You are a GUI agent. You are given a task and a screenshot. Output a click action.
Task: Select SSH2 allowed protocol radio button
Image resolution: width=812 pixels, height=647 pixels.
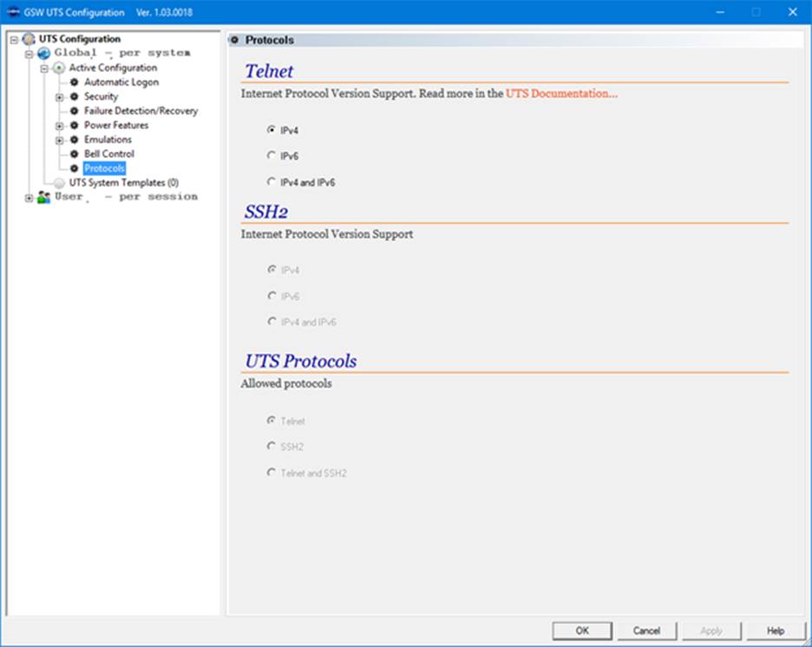[x=271, y=446]
